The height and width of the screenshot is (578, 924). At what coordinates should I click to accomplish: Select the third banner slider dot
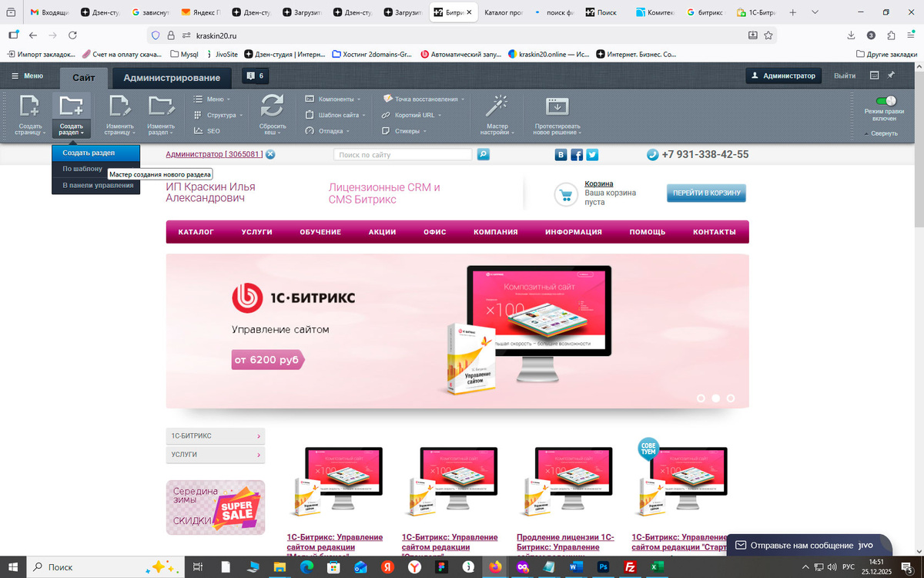pos(731,398)
